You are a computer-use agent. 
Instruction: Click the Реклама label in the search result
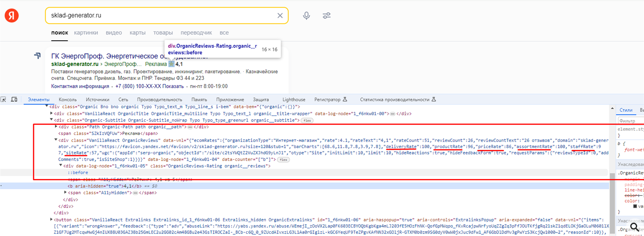click(156, 64)
